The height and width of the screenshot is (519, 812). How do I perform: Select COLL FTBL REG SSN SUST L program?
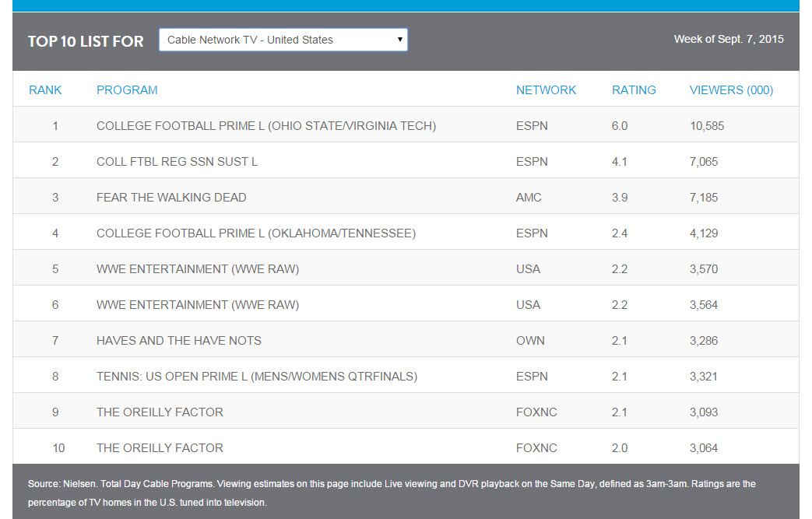177,161
